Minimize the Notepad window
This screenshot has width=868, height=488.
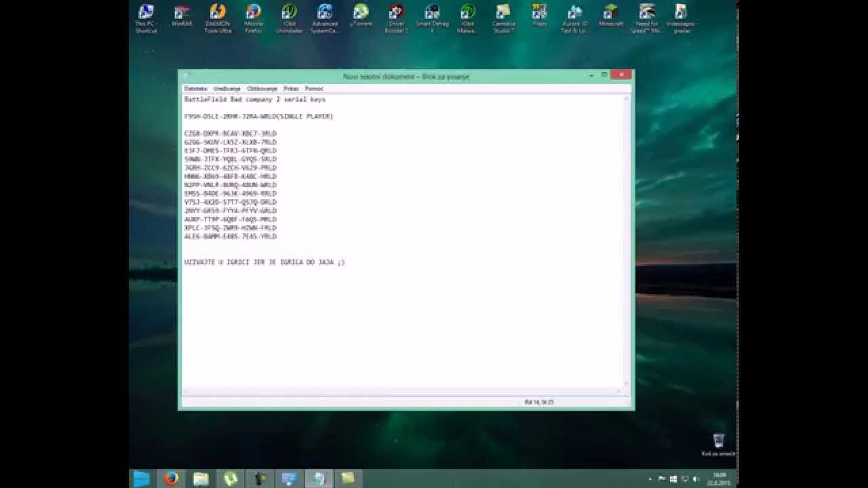click(591, 75)
